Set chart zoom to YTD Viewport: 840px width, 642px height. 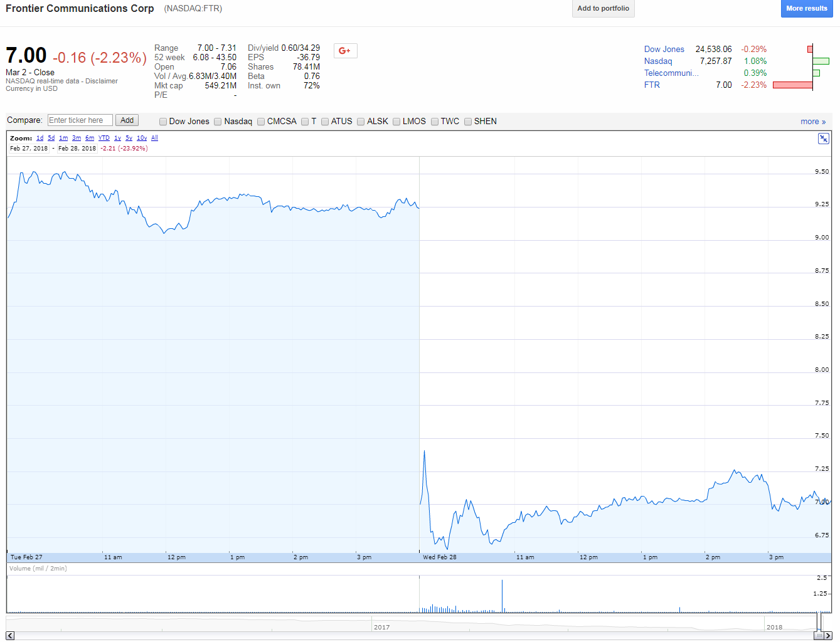104,138
